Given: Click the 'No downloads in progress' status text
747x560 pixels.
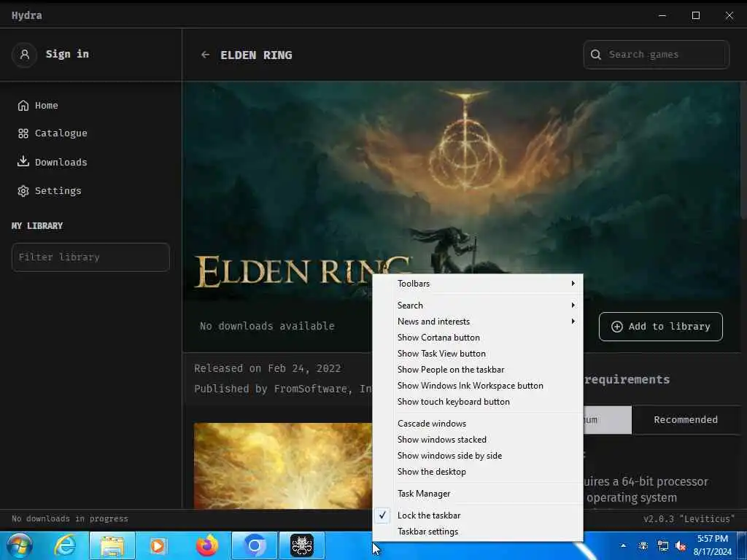Looking at the screenshot, I should 70,518.
